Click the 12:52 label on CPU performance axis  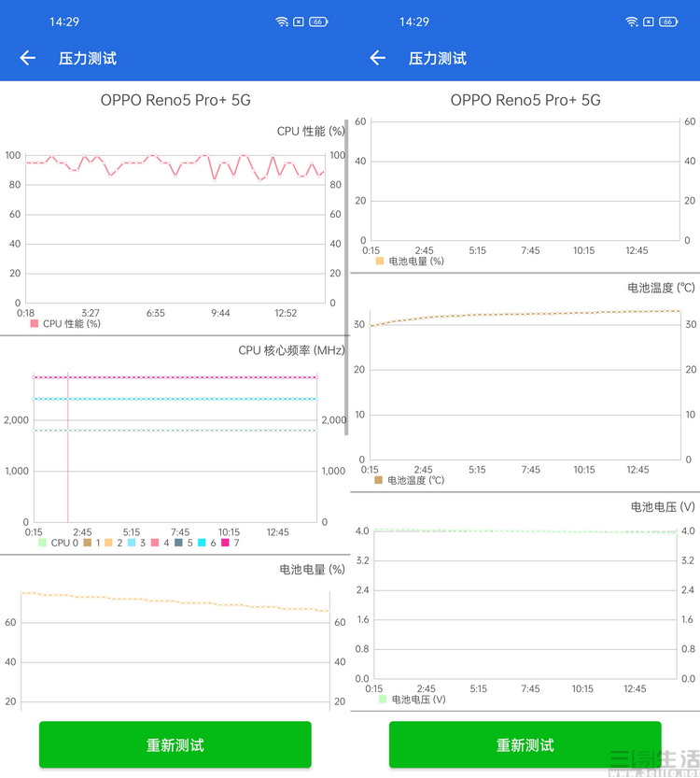click(x=286, y=313)
